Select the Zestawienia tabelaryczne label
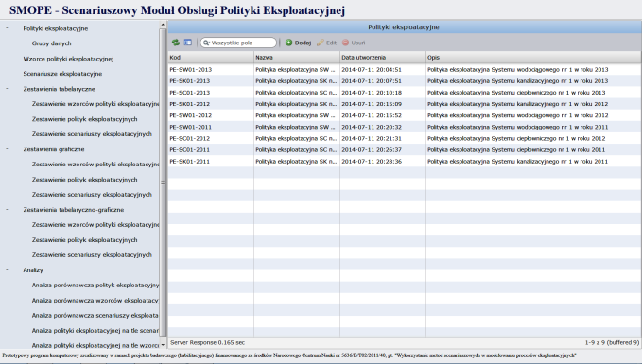The image size is (642, 364). click(x=59, y=89)
